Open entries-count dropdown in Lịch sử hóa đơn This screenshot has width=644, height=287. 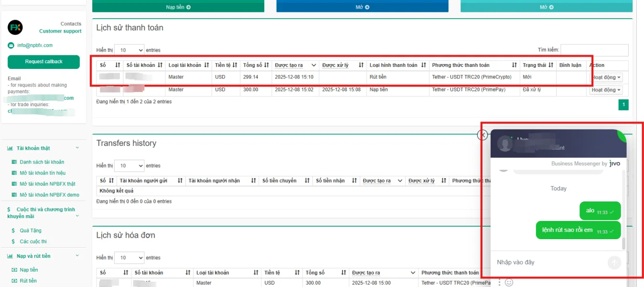(129, 258)
